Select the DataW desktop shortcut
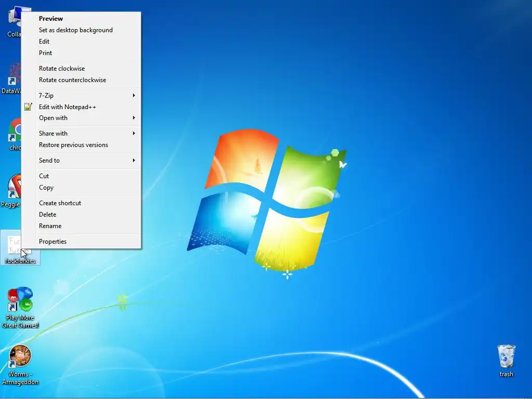This screenshot has width=532, height=399. [x=11, y=78]
